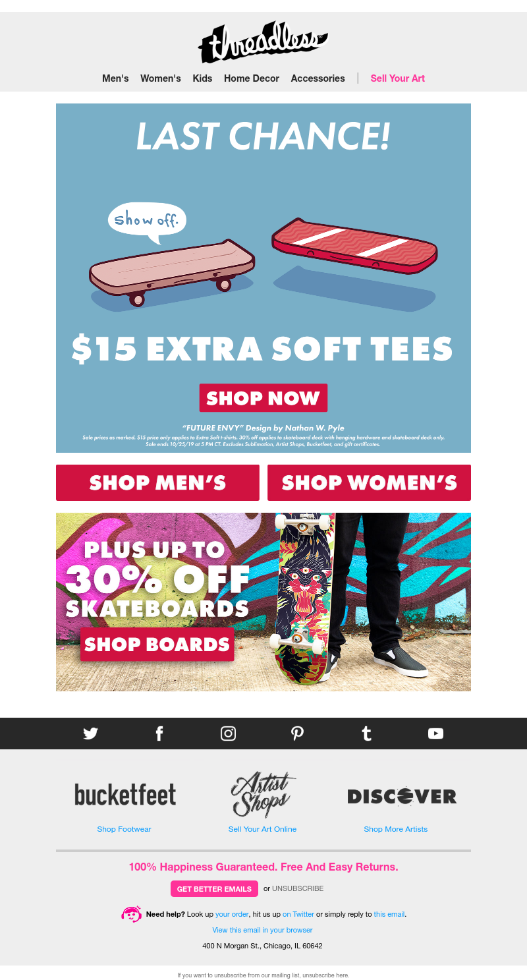This screenshot has width=527, height=980.
Task: Open the Twitter social icon
Action: 90,734
